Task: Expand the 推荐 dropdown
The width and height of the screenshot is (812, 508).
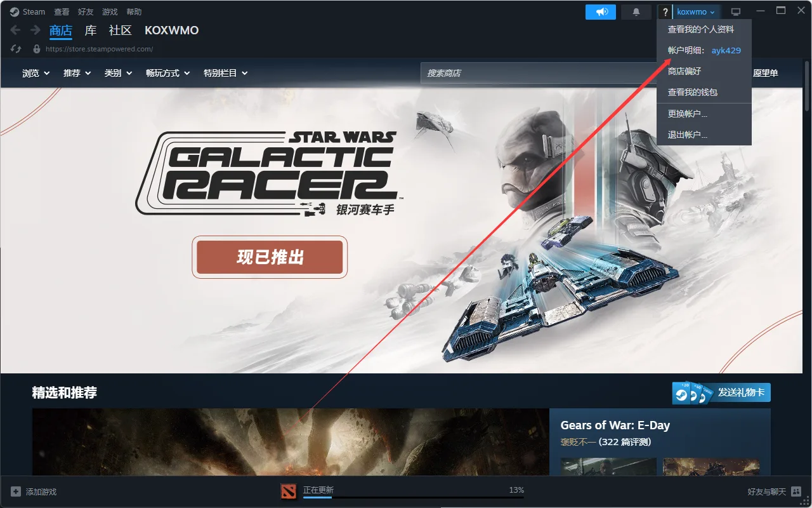Action: [x=77, y=73]
